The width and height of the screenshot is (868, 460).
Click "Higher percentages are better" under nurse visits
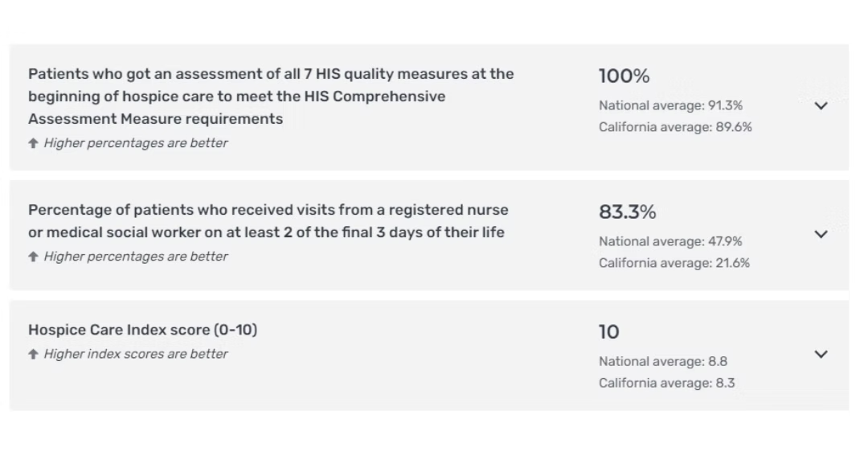(136, 257)
